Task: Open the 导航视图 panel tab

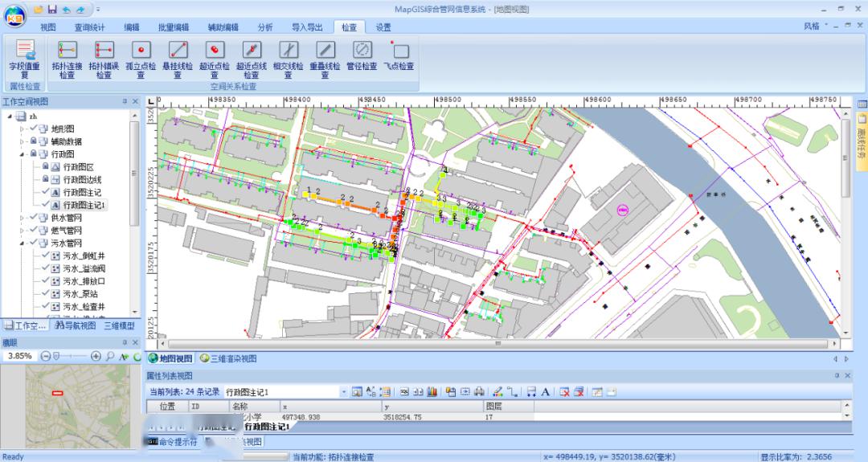Action: [76, 325]
